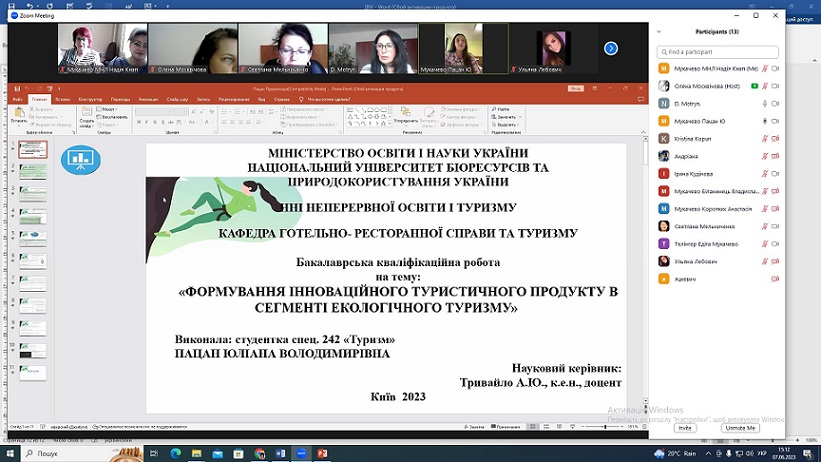Open the Select (Выделить) dropdown
821x462 pixels.
505,125
